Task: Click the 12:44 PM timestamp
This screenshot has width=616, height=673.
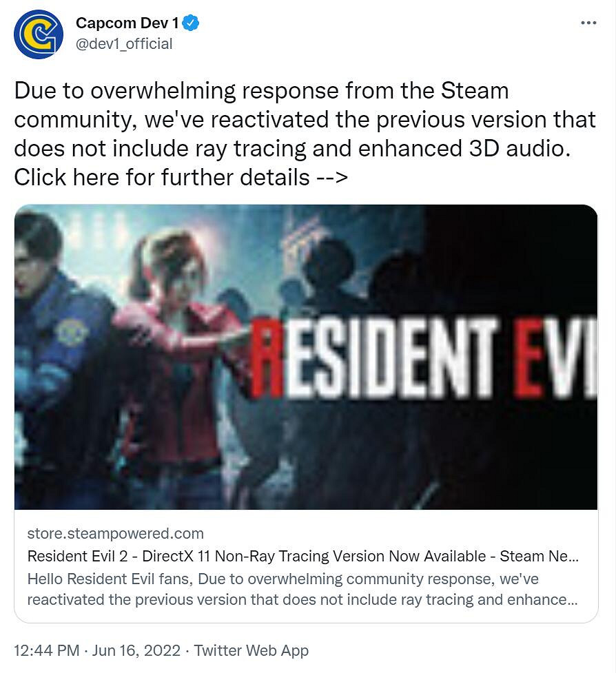Action: click(47, 650)
